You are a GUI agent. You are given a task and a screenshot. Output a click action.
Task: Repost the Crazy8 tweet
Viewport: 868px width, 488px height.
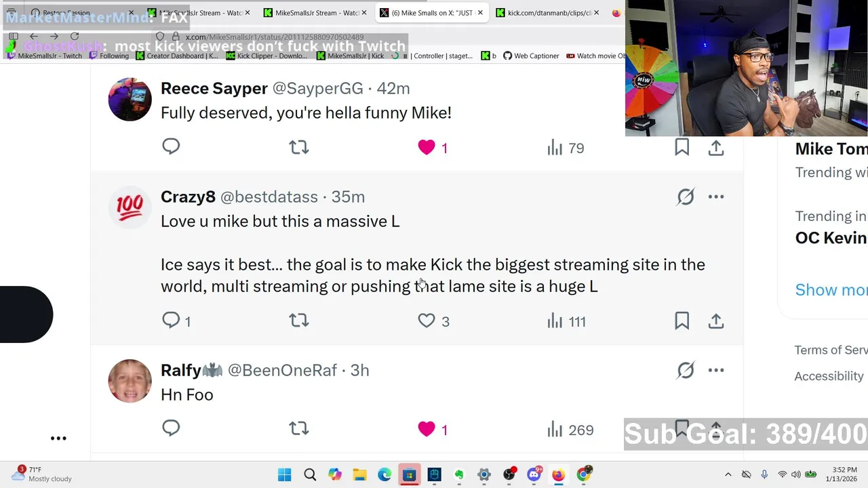(298, 321)
